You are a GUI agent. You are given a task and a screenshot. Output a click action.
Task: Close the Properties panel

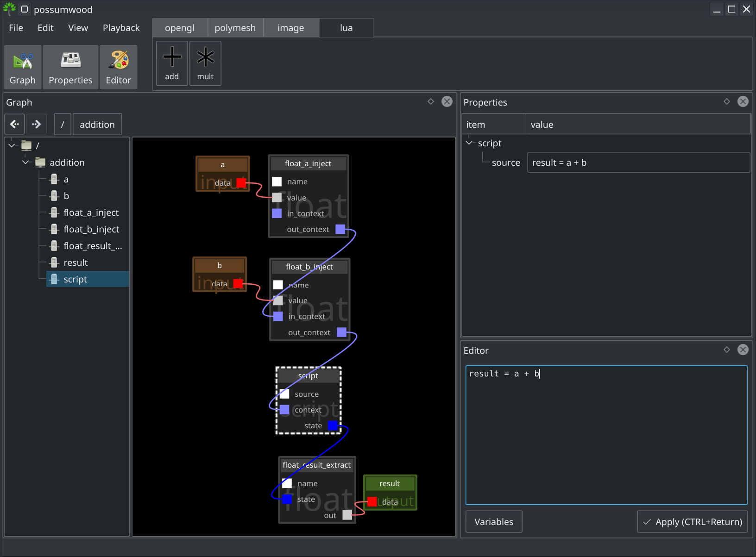(743, 101)
